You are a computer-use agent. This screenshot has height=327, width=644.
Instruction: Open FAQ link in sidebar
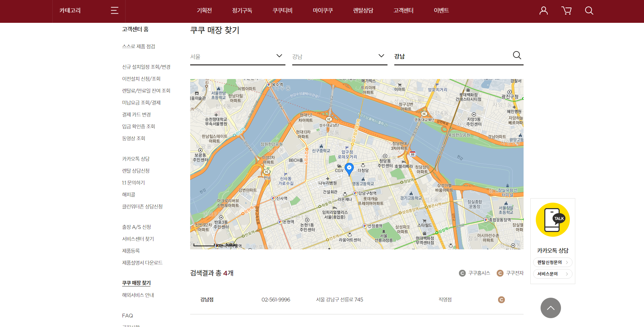pyautogui.click(x=128, y=315)
